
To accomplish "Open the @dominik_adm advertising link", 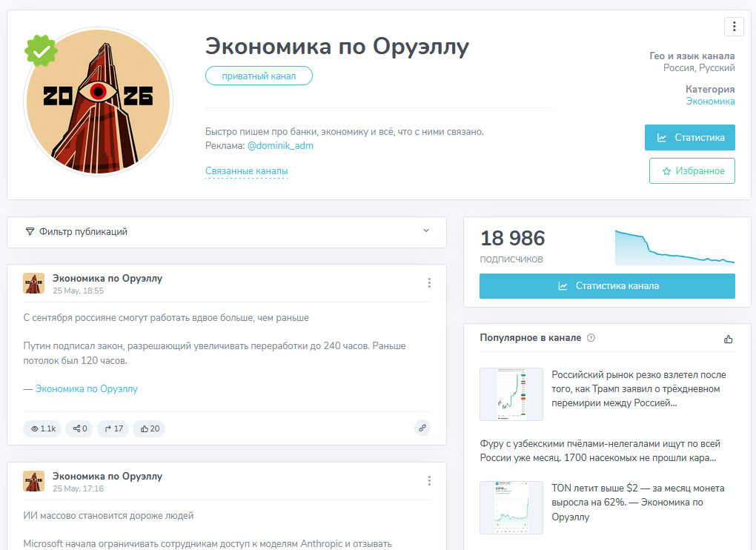I will coord(280,145).
